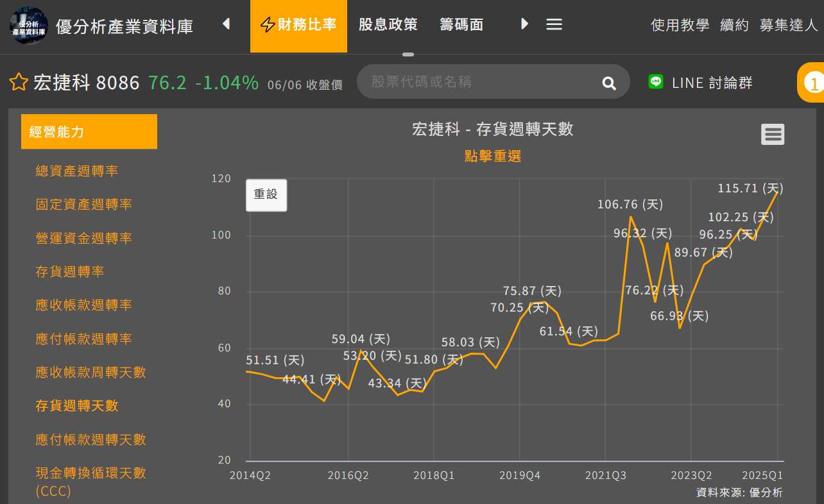Click the -1.04% price change
This screenshot has width=824, height=504.
click(x=227, y=83)
